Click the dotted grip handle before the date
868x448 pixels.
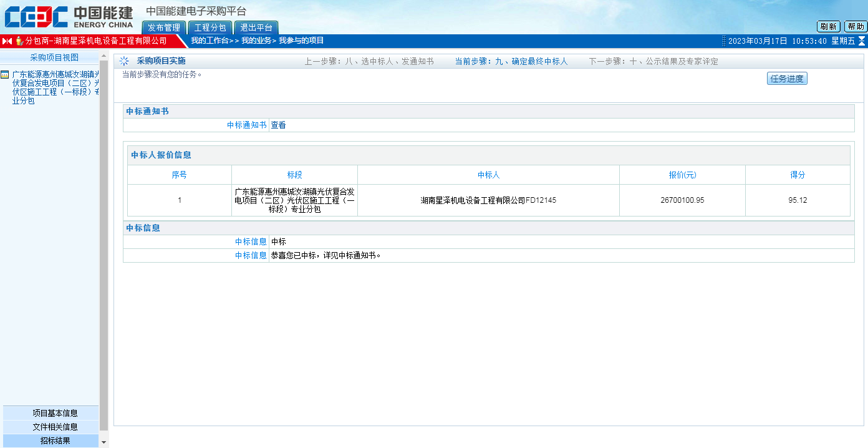[x=724, y=41]
